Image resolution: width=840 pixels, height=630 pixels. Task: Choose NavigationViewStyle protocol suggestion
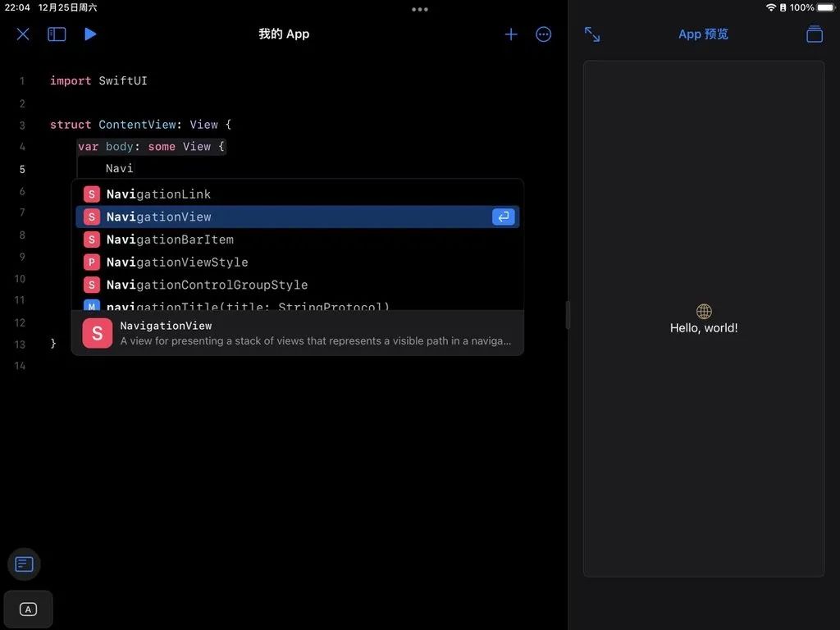click(297, 262)
